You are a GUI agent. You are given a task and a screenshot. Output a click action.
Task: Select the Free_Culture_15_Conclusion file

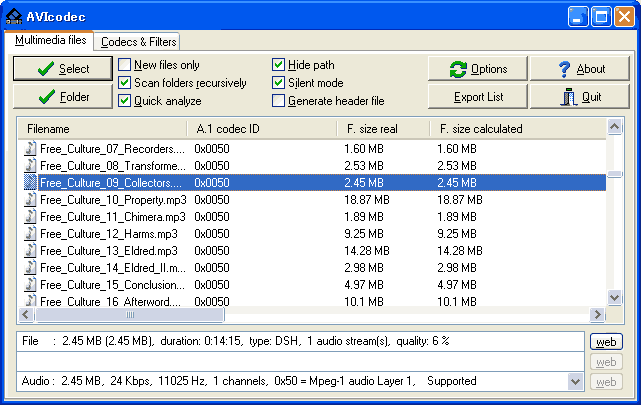pyautogui.click(x=112, y=285)
